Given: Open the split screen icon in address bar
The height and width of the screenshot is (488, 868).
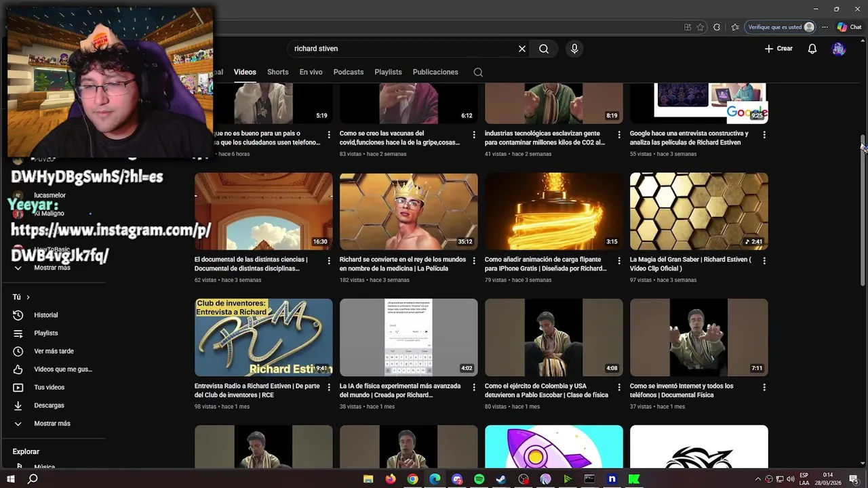Looking at the screenshot, I should 688,27.
